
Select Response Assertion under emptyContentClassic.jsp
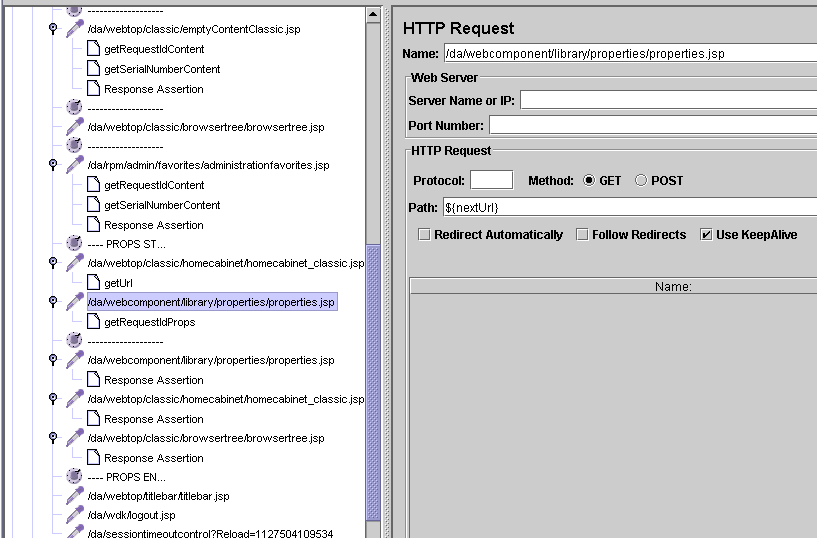[154, 89]
